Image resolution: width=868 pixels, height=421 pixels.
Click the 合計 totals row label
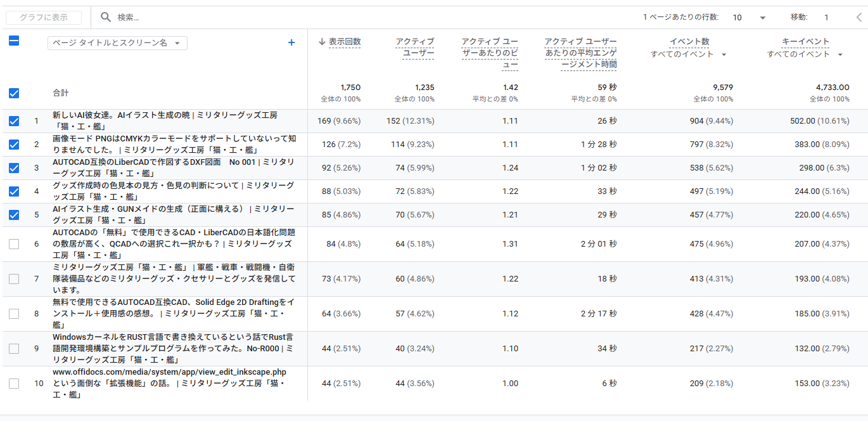click(61, 93)
